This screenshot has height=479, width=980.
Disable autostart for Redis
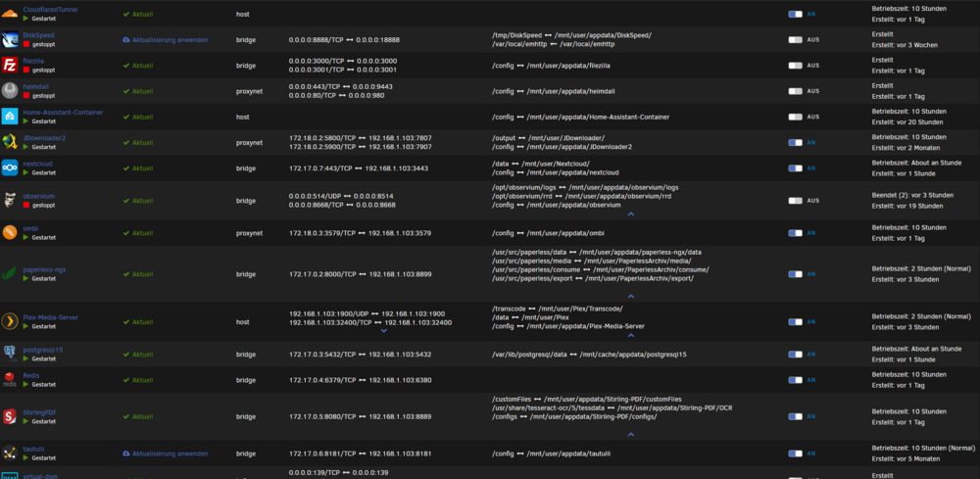click(795, 380)
